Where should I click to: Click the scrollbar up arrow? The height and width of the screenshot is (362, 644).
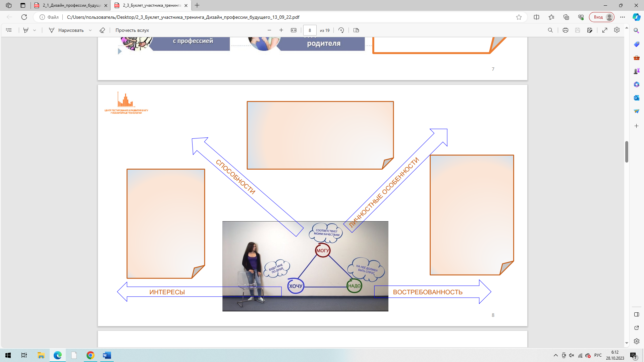point(627,28)
